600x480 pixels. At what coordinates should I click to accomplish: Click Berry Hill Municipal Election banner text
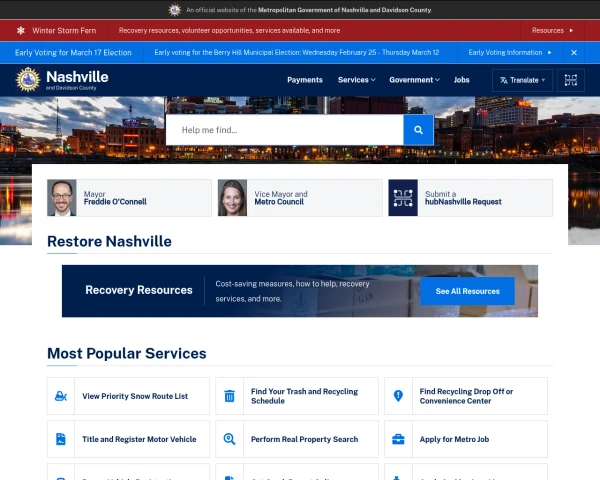(297, 52)
